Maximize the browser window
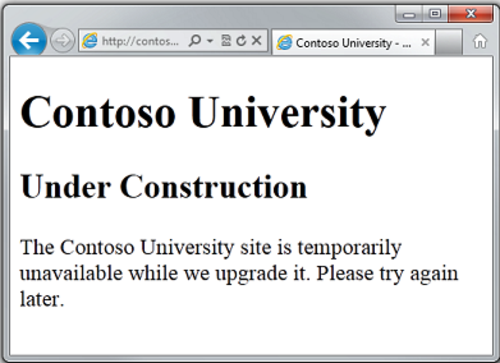 pyautogui.click(x=435, y=14)
